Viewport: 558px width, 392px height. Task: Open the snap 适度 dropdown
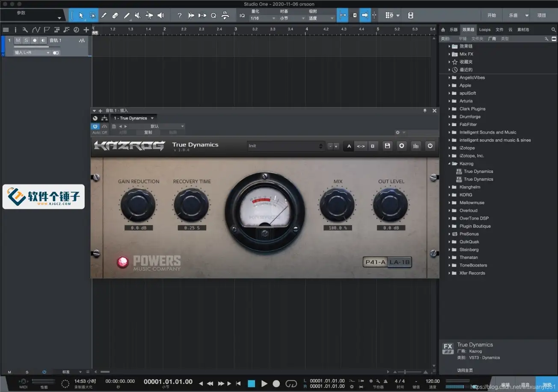coord(321,18)
